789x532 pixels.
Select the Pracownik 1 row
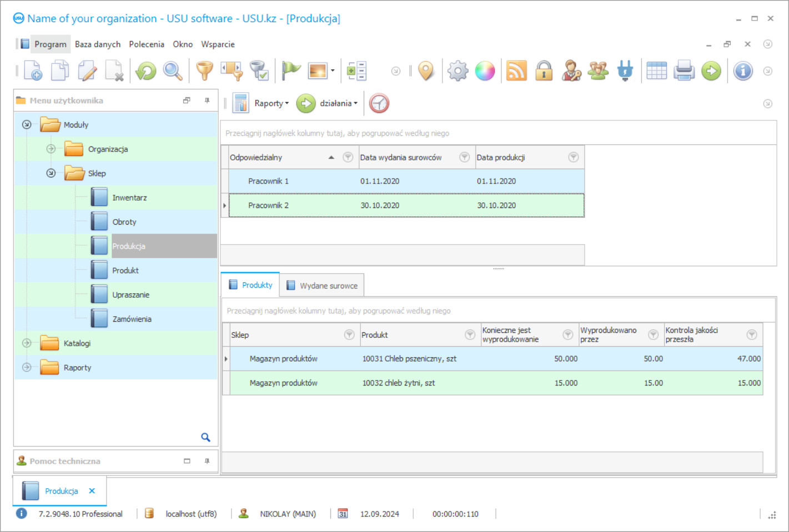coord(268,181)
